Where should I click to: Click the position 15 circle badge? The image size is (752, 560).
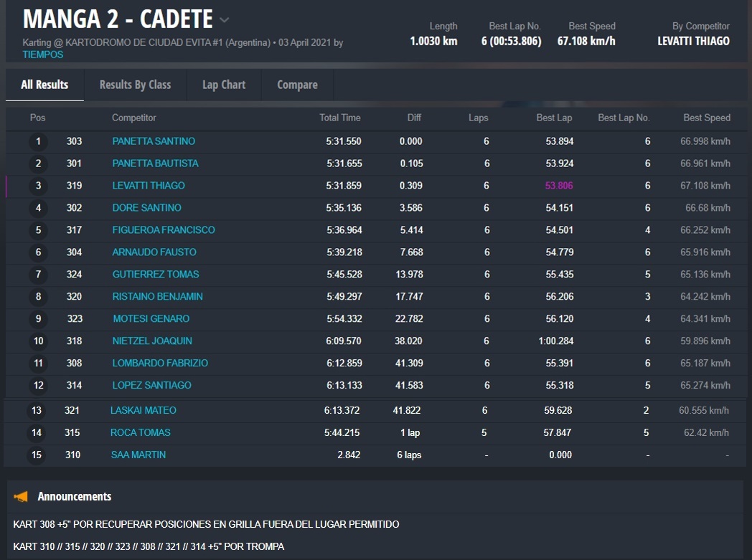click(37, 455)
